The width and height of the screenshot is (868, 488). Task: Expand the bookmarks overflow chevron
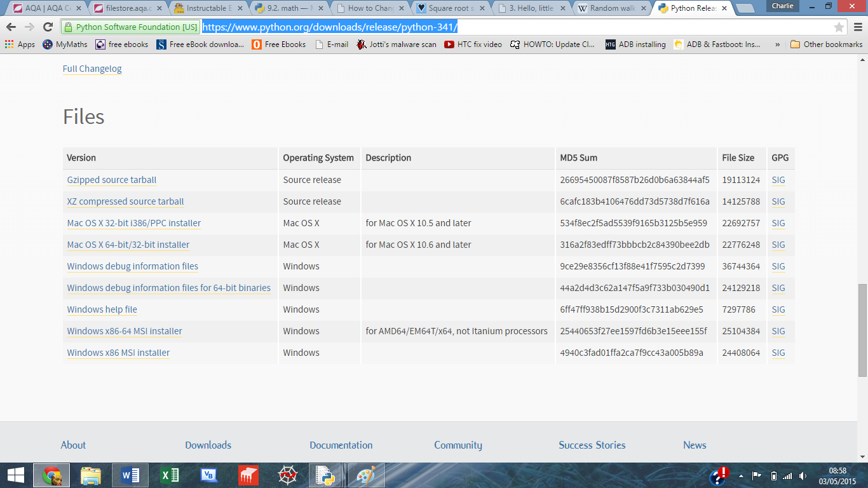pos(777,44)
